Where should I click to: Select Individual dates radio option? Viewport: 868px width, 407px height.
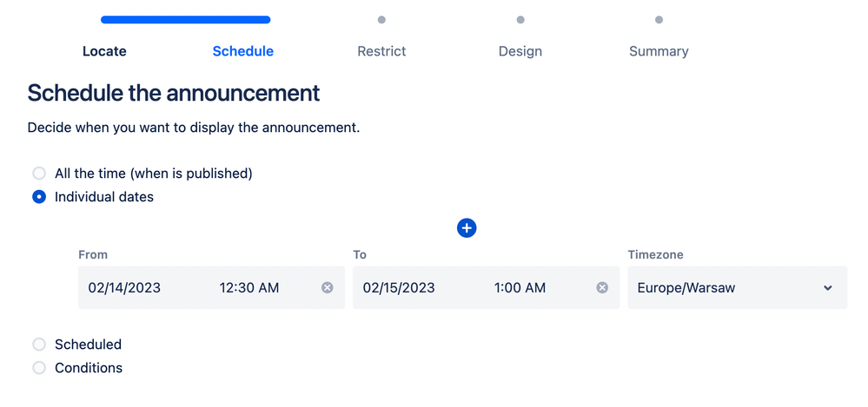(x=39, y=197)
